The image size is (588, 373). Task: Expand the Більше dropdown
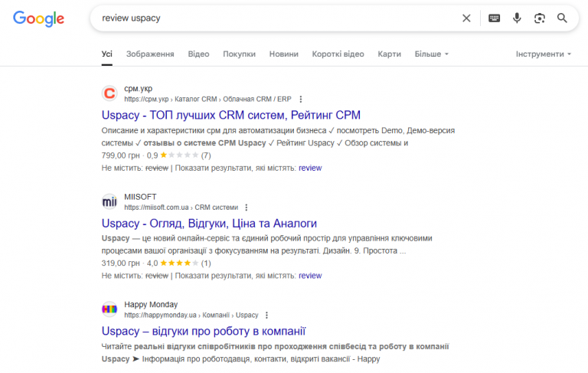[x=431, y=54]
